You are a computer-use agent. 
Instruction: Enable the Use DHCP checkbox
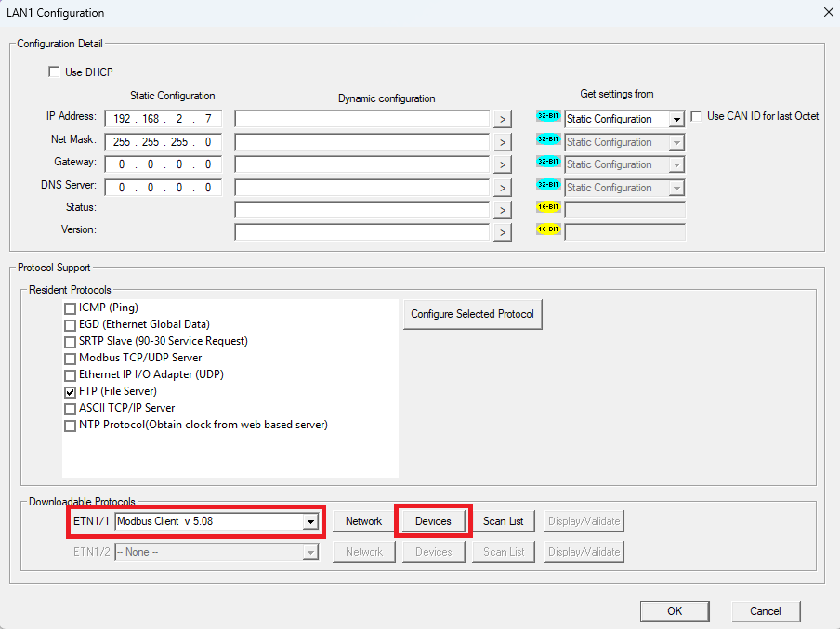click(54, 72)
